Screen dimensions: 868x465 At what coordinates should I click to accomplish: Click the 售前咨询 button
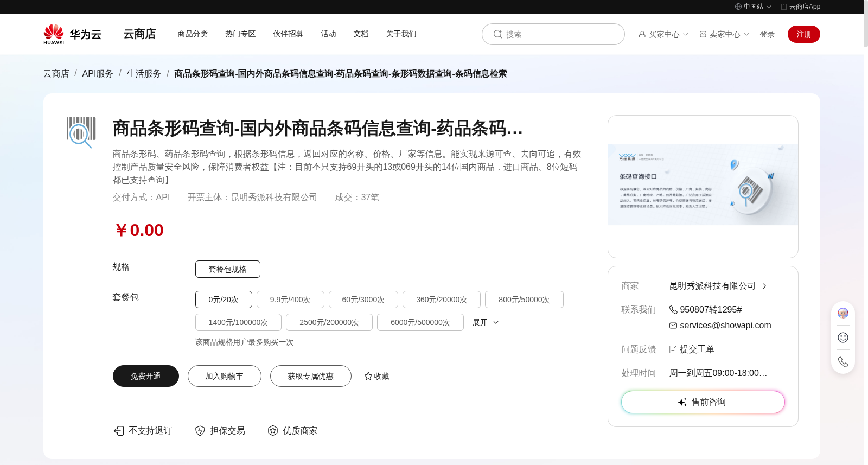click(703, 402)
